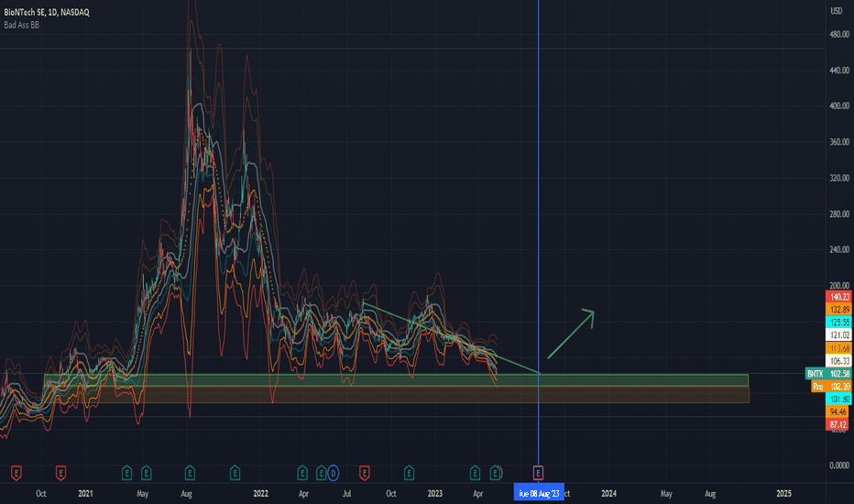
Task: Open the red earnings marker between Oct and 2021
Action: 60,473
